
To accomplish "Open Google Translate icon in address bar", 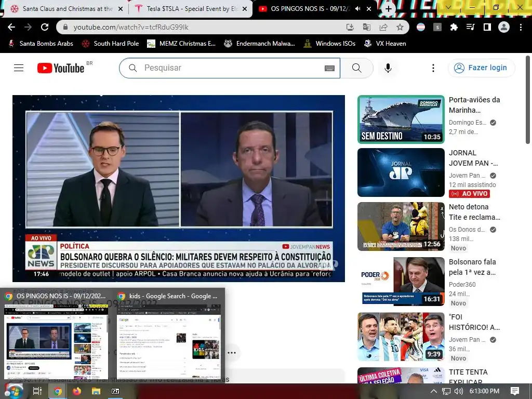I will 366,27.
